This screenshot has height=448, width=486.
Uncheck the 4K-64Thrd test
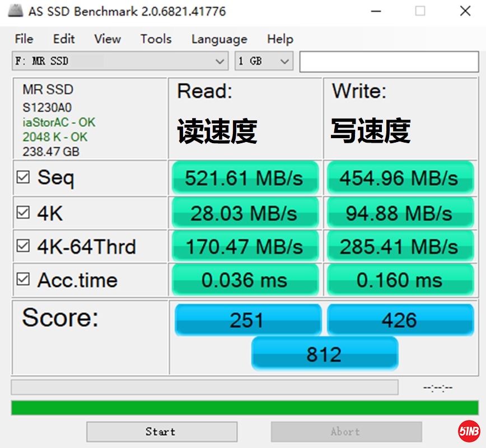[x=23, y=247]
